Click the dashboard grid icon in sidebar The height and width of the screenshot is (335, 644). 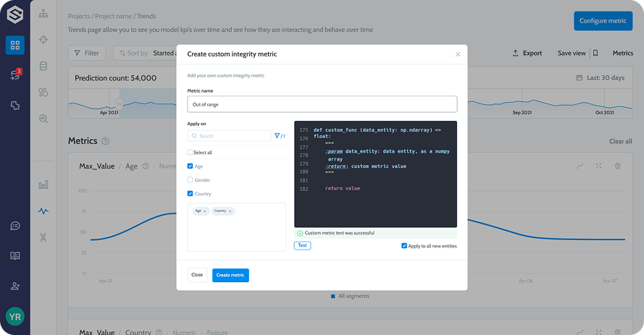point(14,46)
